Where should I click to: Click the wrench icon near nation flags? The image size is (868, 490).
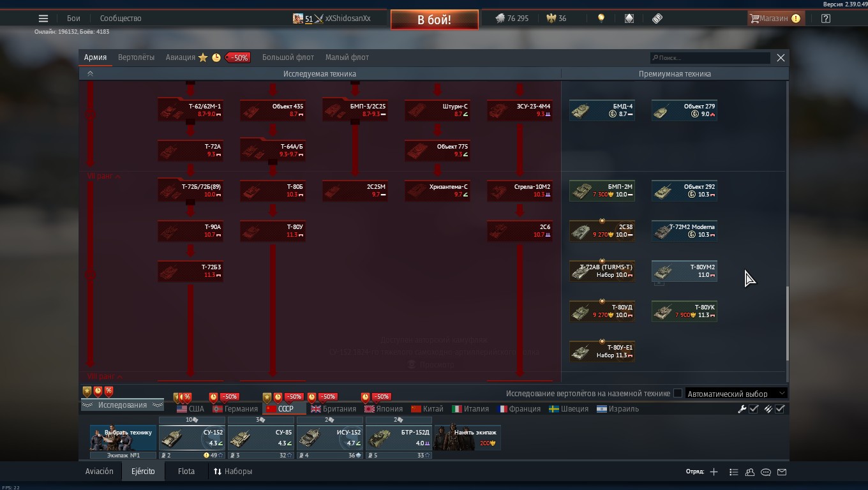(x=742, y=409)
